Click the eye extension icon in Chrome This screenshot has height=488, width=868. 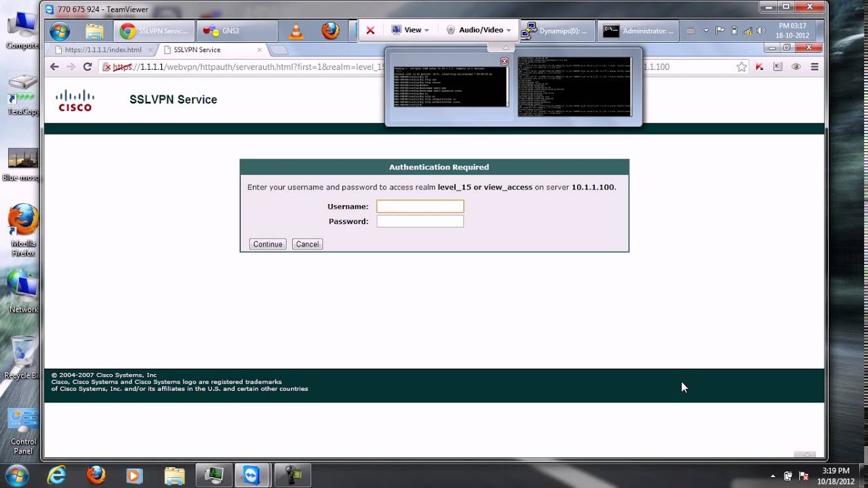point(796,67)
